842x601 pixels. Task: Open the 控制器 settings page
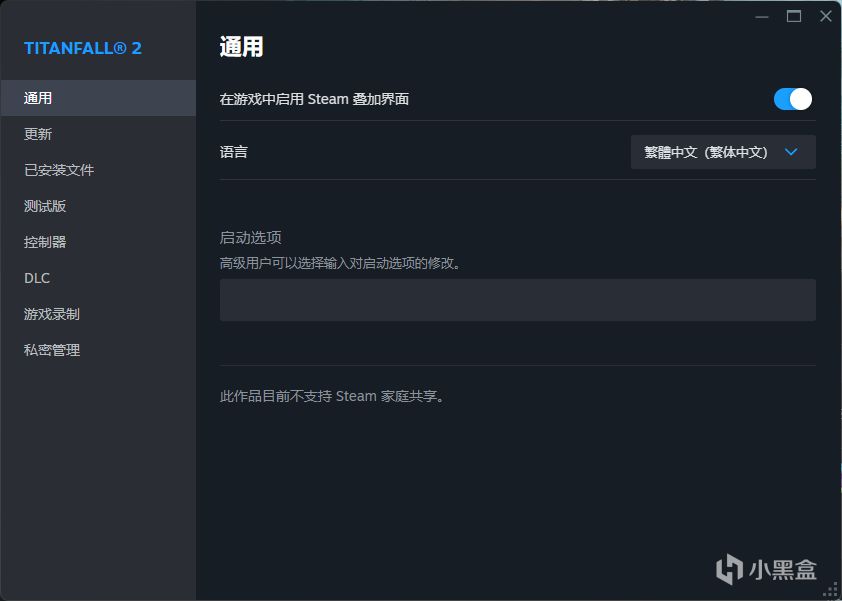pos(98,242)
